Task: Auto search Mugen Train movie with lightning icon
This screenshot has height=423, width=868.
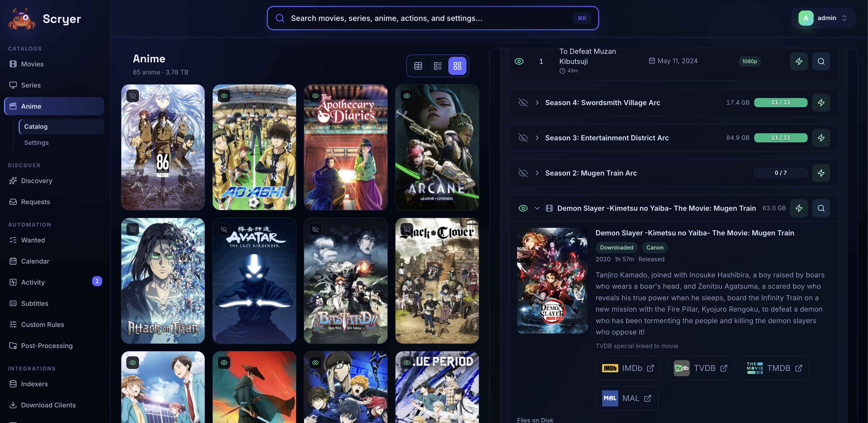Action: point(799,208)
